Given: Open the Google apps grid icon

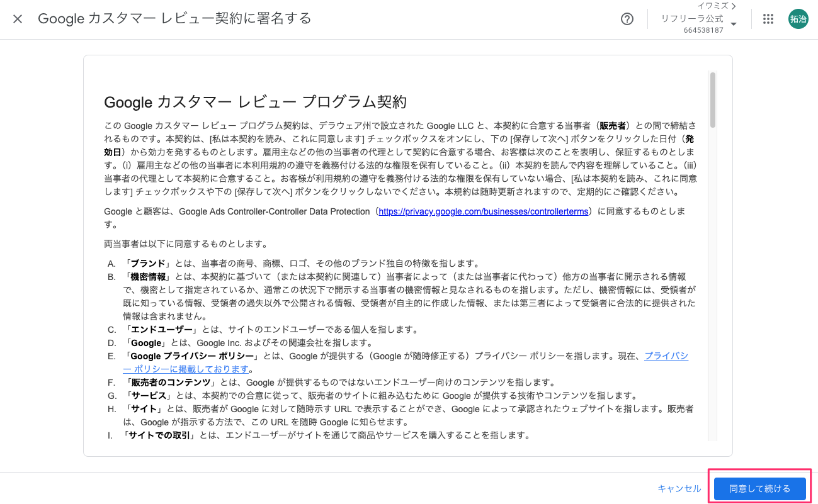Looking at the screenshot, I should pos(768,19).
